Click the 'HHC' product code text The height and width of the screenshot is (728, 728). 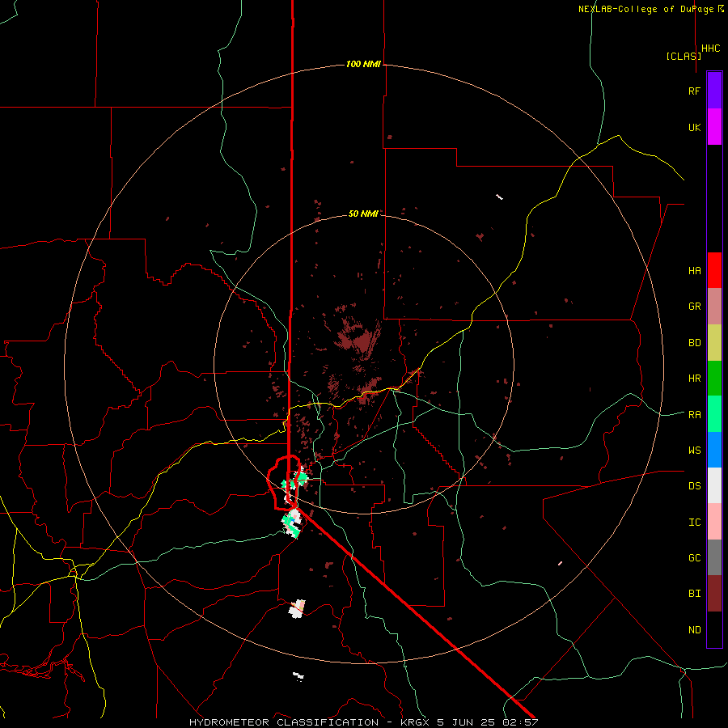pos(710,49)
